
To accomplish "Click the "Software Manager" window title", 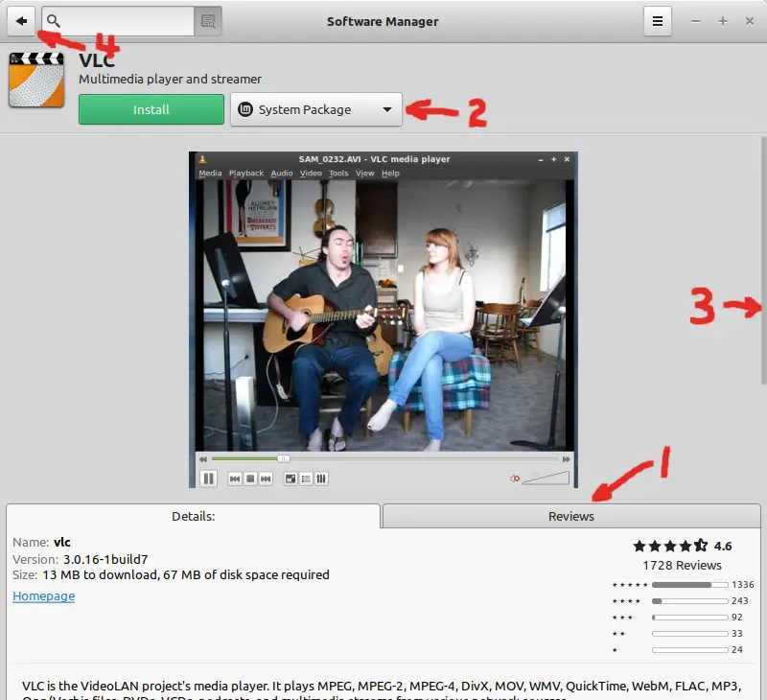I will (x=383, y=21).
